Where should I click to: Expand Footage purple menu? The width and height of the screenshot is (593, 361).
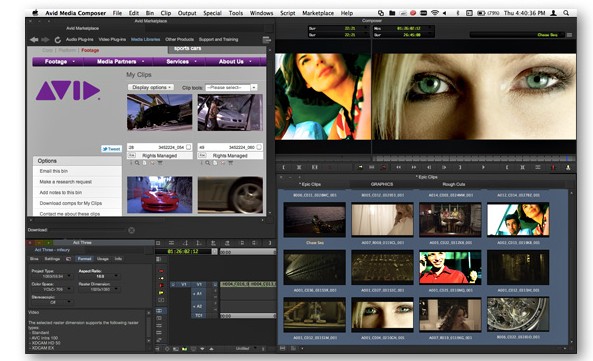coord(59,62)
